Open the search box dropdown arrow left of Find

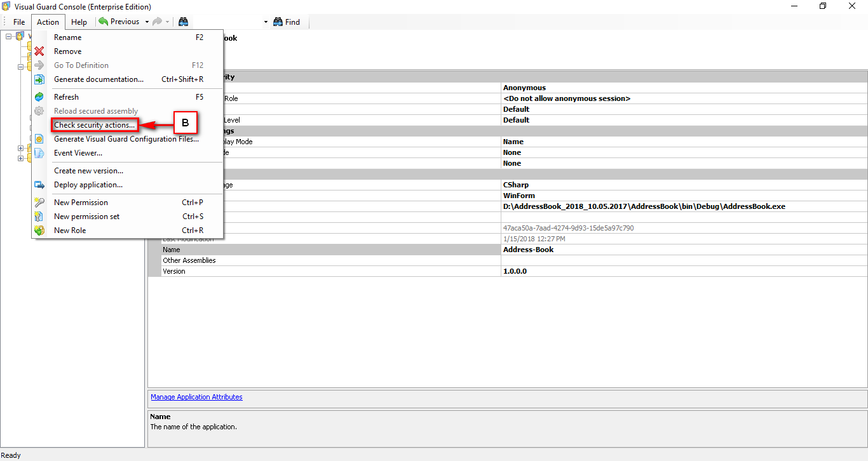(266, 22)
